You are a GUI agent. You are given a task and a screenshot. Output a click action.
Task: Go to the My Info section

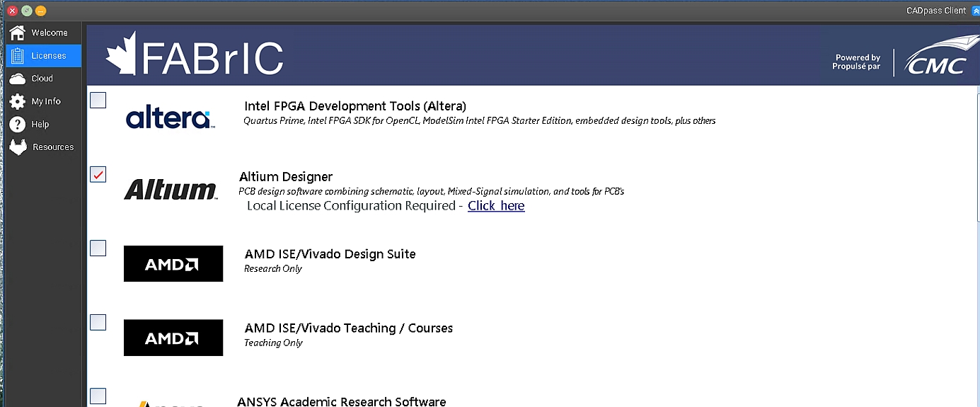pos(46,101)
